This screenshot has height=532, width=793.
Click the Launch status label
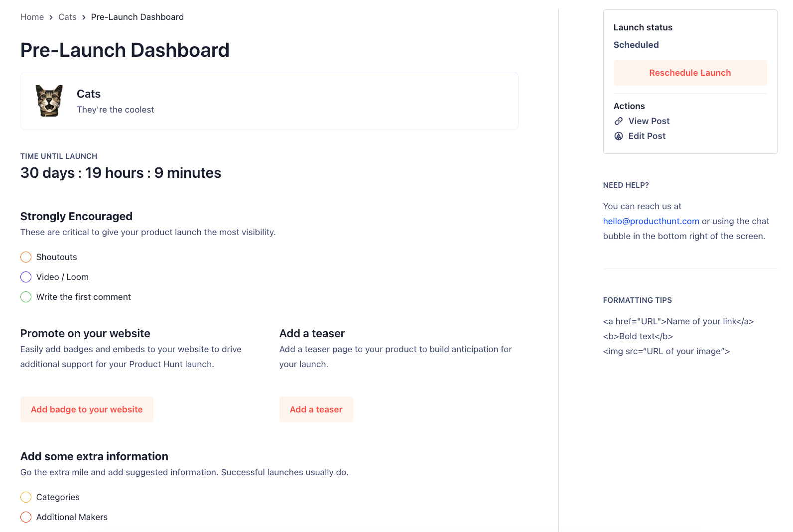(x=643, y=27)
